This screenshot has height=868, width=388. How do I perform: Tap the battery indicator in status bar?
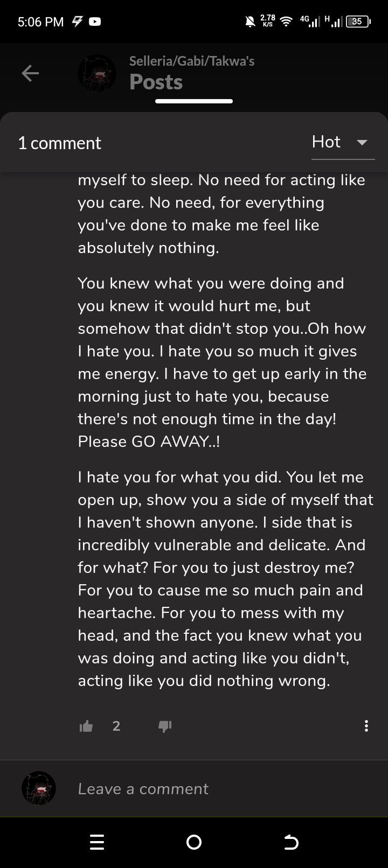point(358,22)
